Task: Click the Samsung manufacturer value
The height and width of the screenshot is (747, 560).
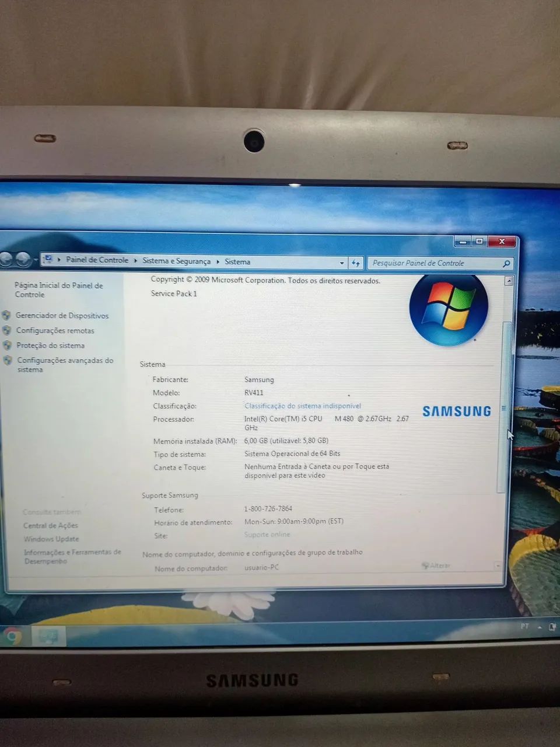Action: coord(259,380)
